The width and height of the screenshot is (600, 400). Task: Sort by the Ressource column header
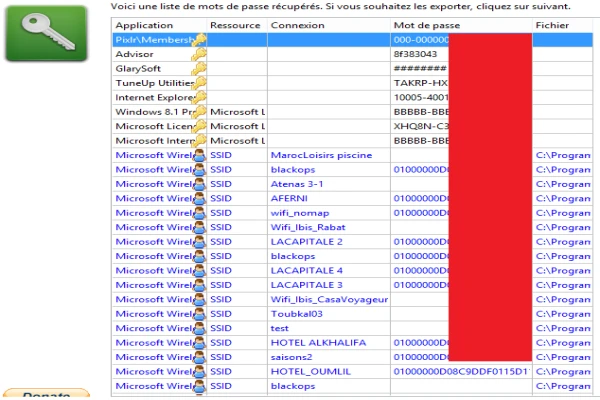(x=235, y=25)
